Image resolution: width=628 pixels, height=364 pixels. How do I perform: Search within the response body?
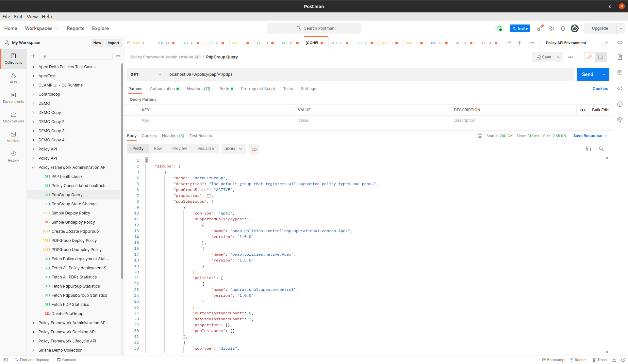click(602, 149)
